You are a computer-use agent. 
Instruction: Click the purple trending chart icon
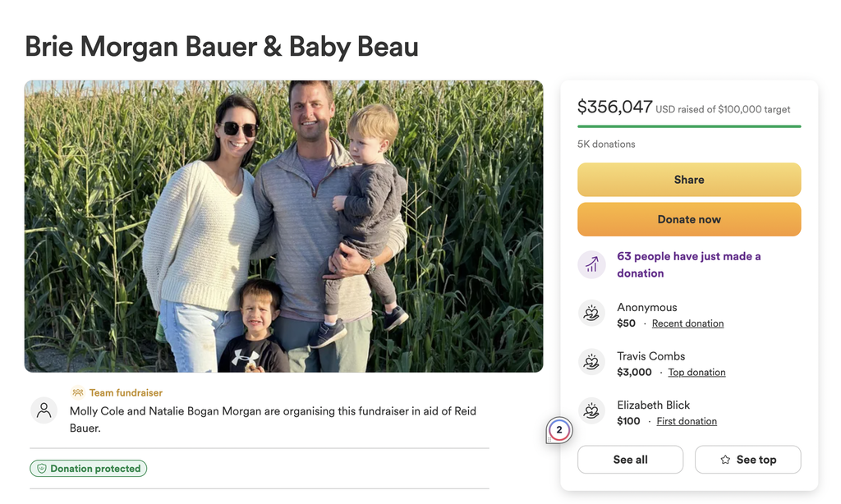tap(591, 264)
